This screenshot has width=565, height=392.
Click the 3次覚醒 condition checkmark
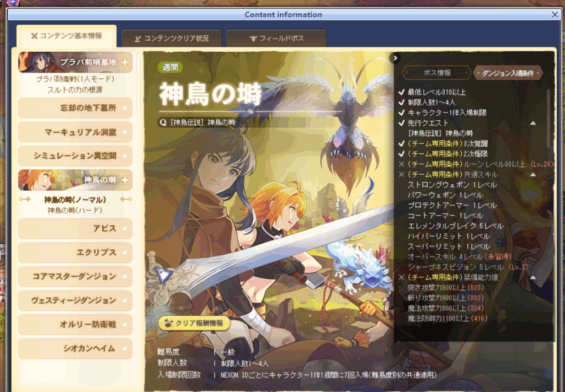pos(402,144)
